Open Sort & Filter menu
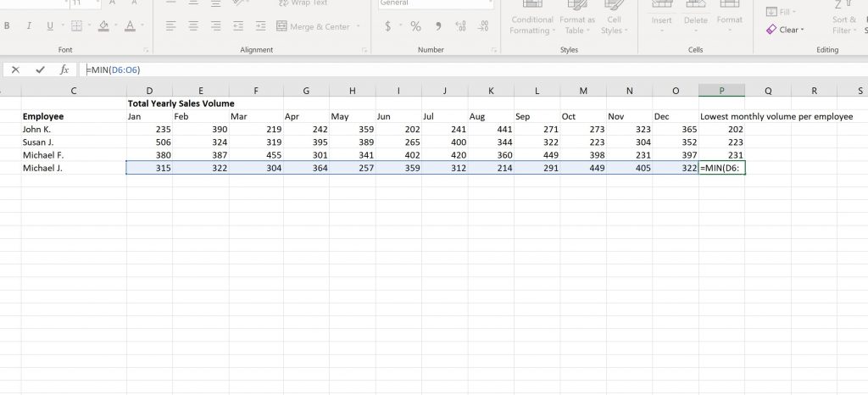Image resolution: width=868 pixels, height=395 pixels. coord(843,19)
